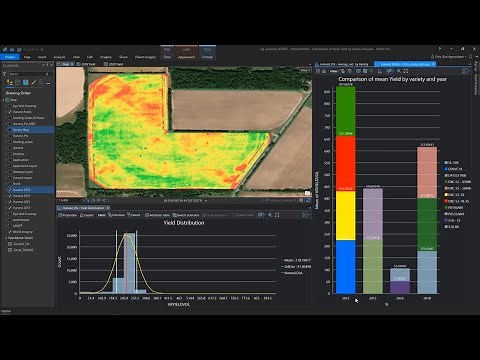The image size is (480, 360).
Task: Click Switch Selection in chart toolbar
Action: 185,215
